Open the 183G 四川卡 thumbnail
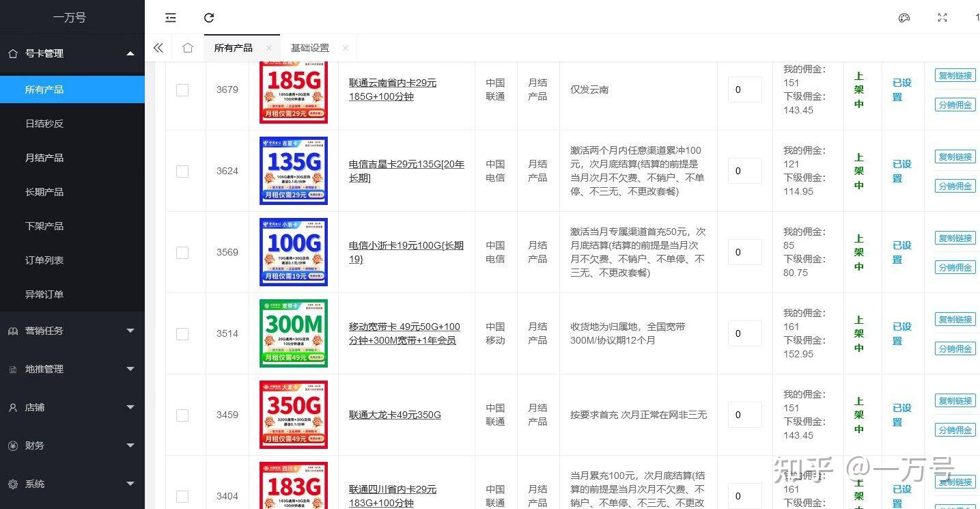Image resolution: width=980 pixels, height=509 pixels. click(294, 485)
